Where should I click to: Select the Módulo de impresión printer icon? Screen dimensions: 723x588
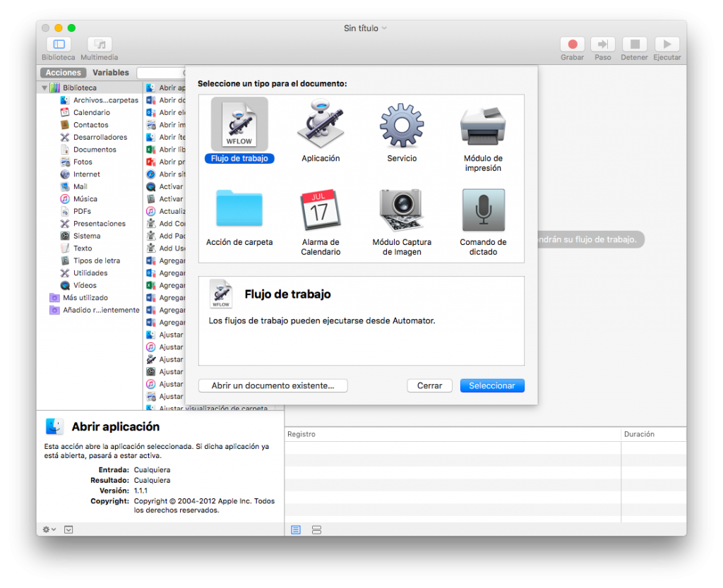pos(483,126)
